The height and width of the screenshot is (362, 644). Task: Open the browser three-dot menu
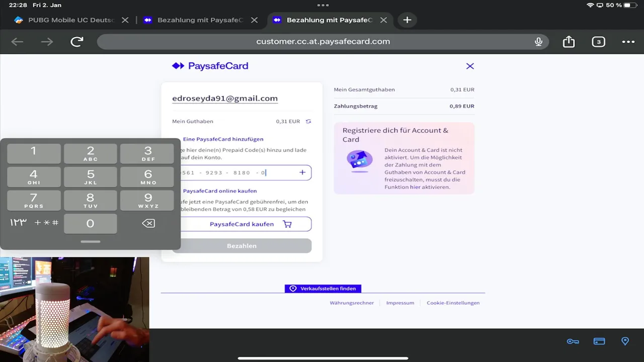628,42
